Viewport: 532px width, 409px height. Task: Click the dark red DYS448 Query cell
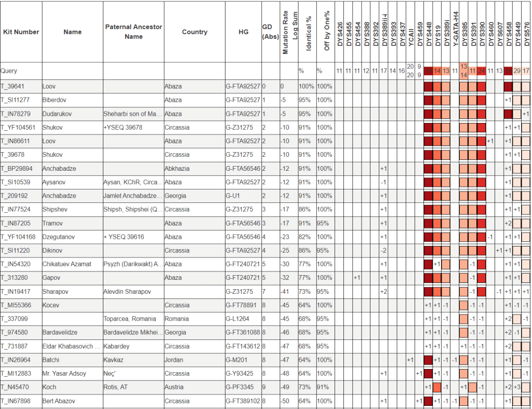429,71
